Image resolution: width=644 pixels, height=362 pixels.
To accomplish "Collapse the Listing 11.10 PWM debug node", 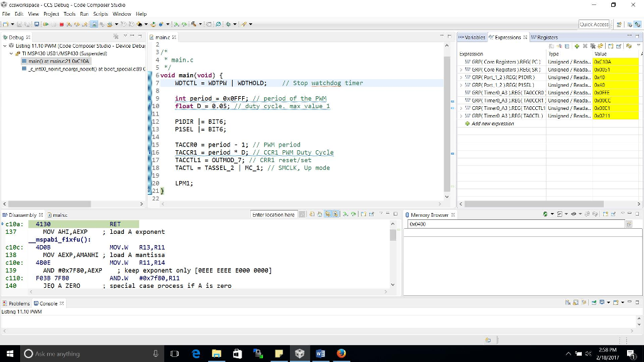I will (5, 46).
